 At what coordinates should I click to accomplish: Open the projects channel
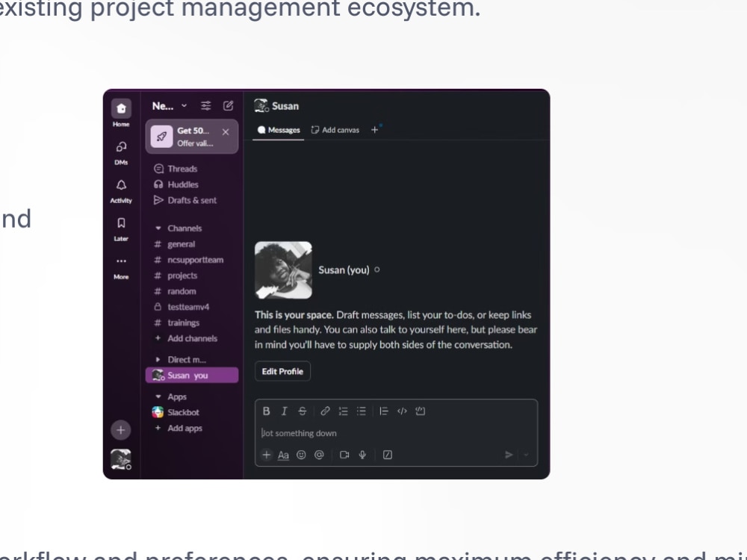tap(191, 276)
